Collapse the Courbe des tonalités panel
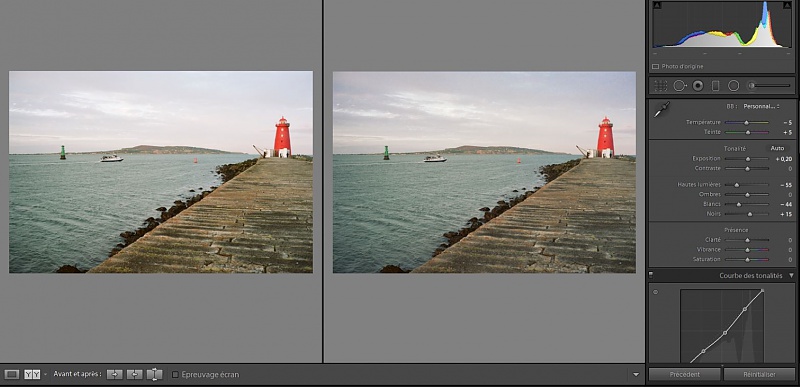800x387 pixels. [791, 276]
